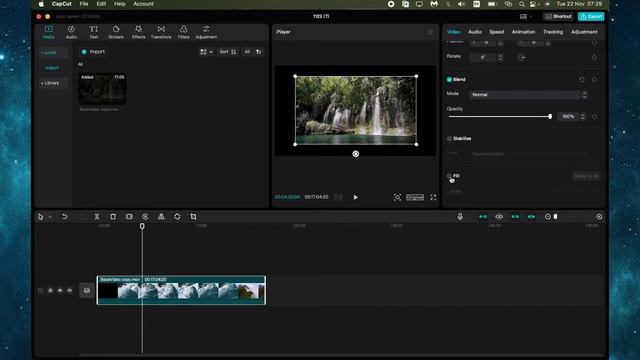Select Import under Local in sidebar
The height and width of the screenshot is (360, 640).
(x=52, y=68)
